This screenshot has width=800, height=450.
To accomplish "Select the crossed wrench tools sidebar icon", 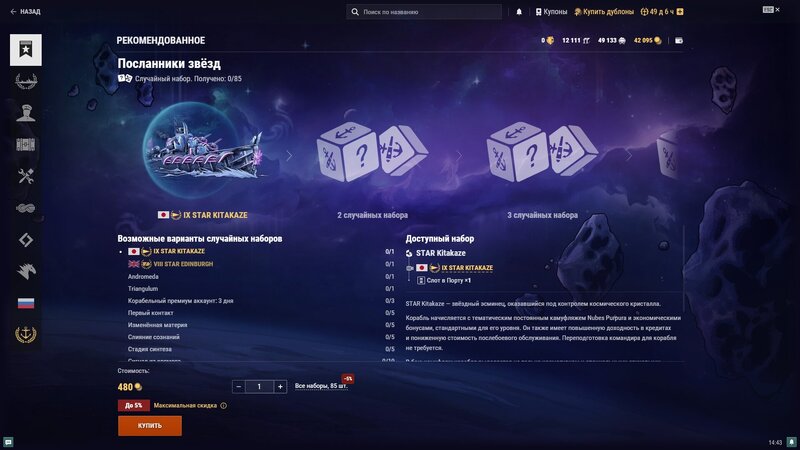I will [x=26, y=176].
